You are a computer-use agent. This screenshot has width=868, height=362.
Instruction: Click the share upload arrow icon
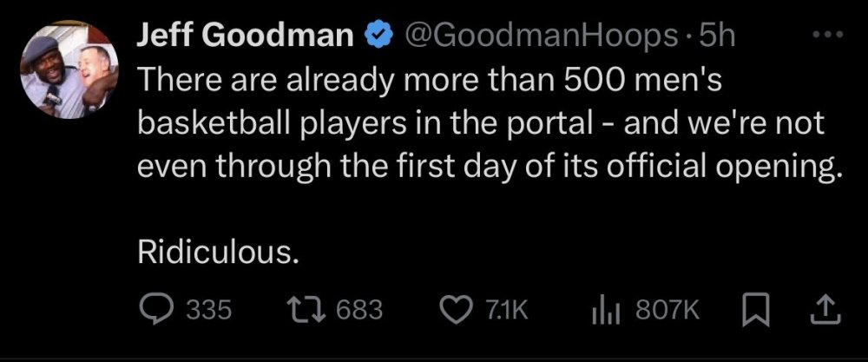click(827, 308)
